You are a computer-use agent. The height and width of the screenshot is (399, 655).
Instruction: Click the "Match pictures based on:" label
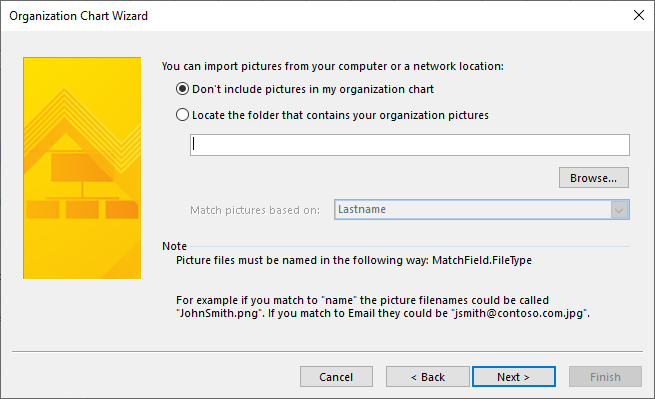[255, 210]
